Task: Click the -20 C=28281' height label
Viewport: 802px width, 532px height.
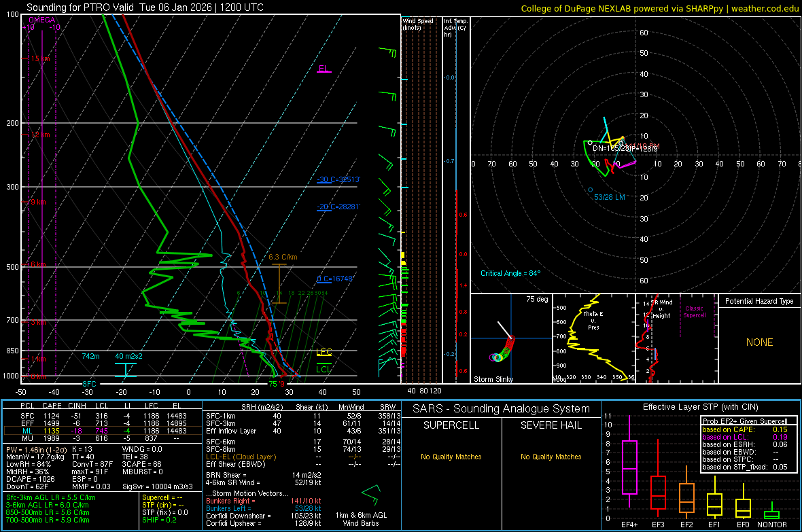Action: click(338, 207)
